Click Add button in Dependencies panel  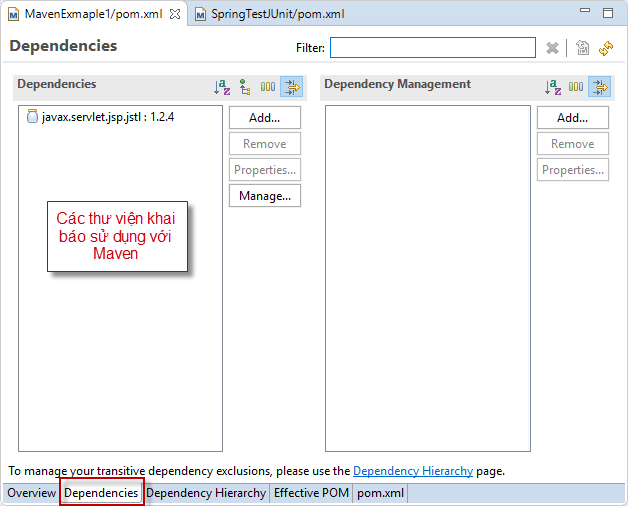(264, 118)
